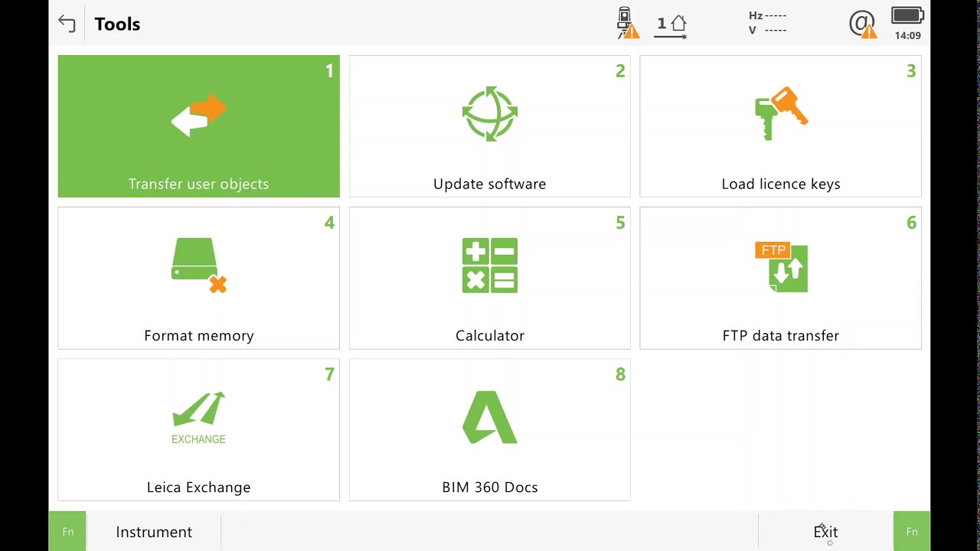The height and width of the screenshot is (551, 980).
Task: View the internet connection status icon
Action: (x=863, y=24)
